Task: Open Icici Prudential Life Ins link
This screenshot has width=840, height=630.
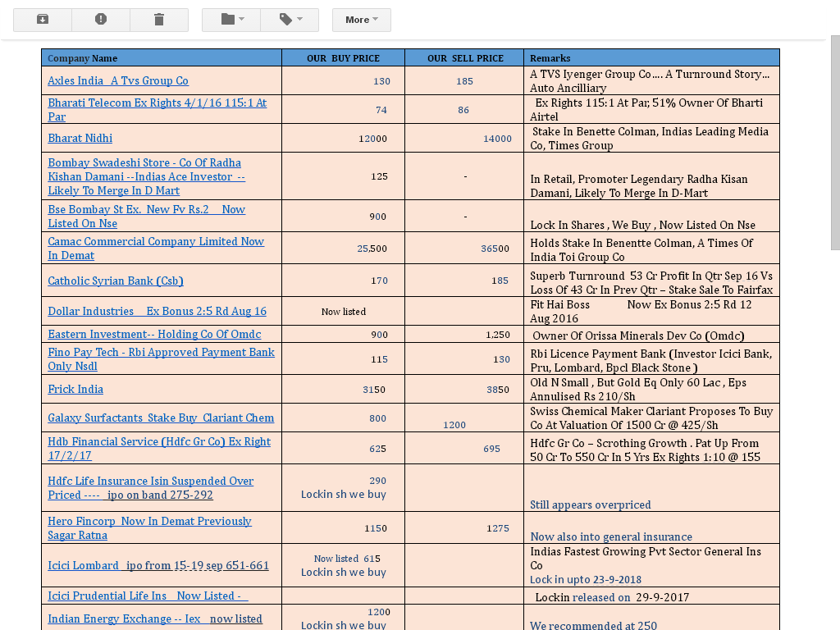Action: 148,596
